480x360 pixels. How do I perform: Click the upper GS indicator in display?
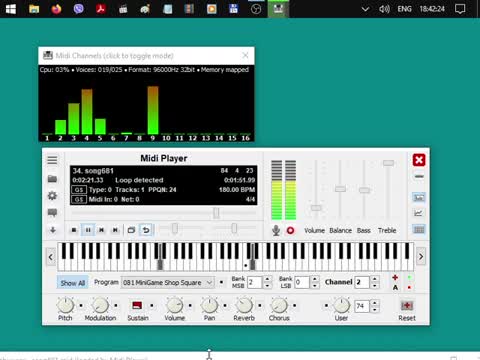coord(79,190)
